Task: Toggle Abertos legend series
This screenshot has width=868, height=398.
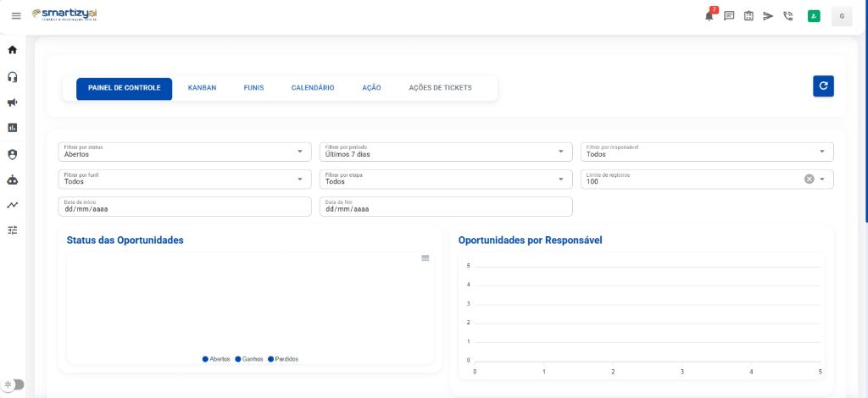Action: click(216, 359)
